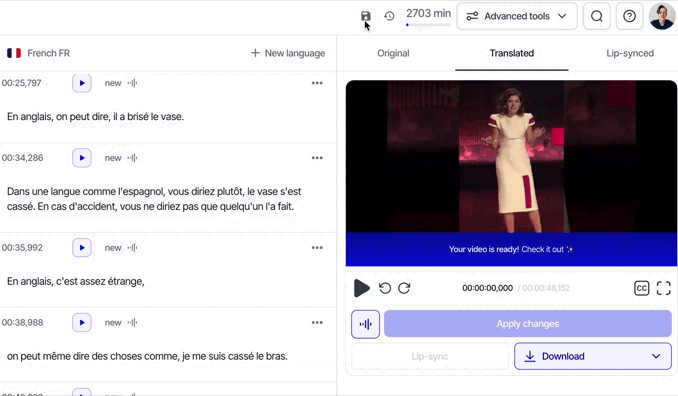Open more options for segment 00:25,797
678x396 pixels.
(x=317, y=83)
